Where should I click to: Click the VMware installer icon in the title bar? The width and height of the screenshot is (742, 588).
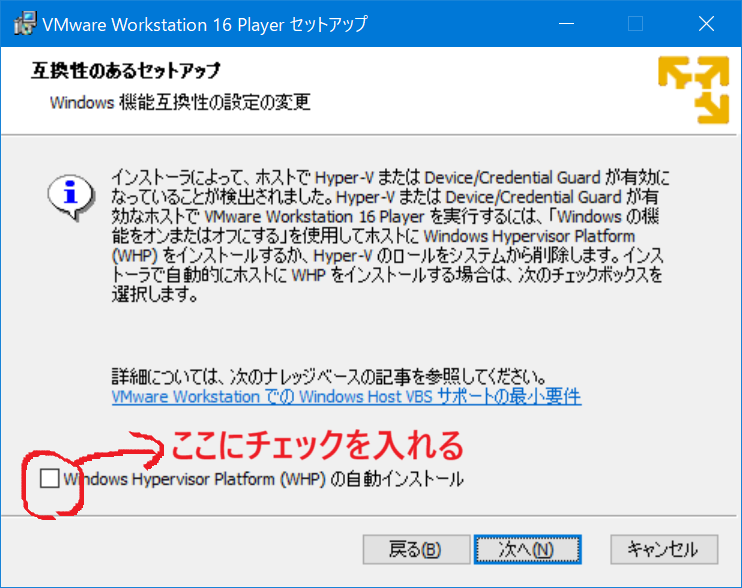click(x=25, y=23)
